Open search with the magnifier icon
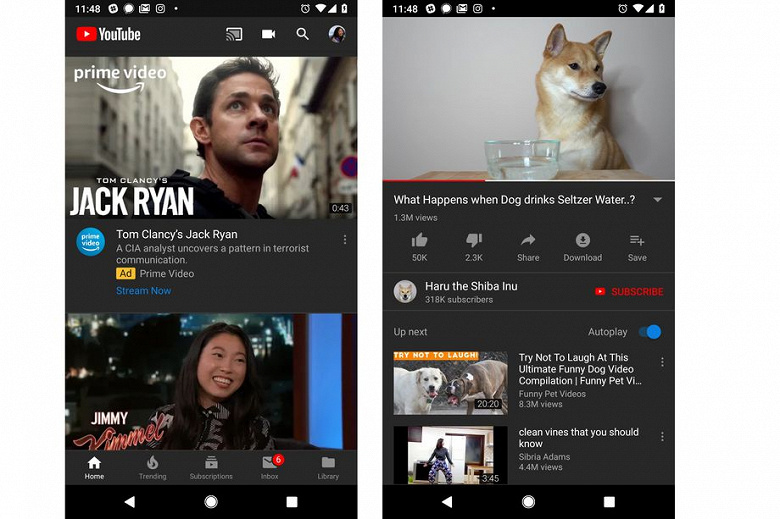Viewport: 780px width, 519px height. (x=302, y=34)
